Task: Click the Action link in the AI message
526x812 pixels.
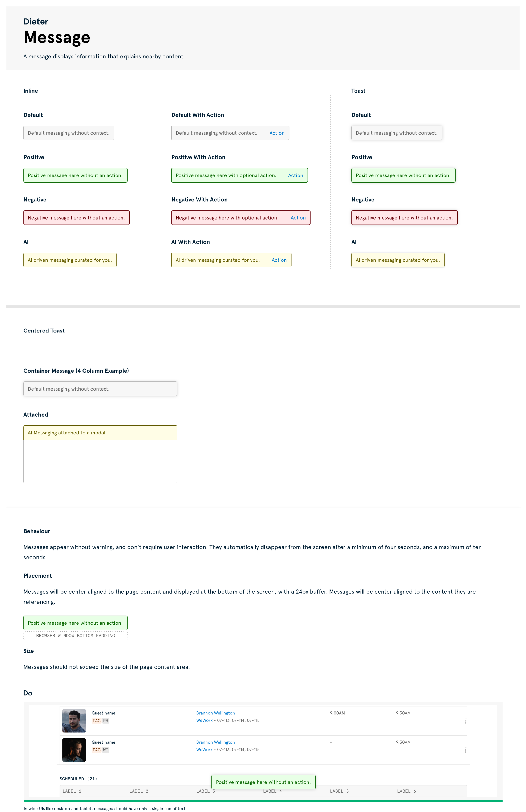Action: click(279, 260)
